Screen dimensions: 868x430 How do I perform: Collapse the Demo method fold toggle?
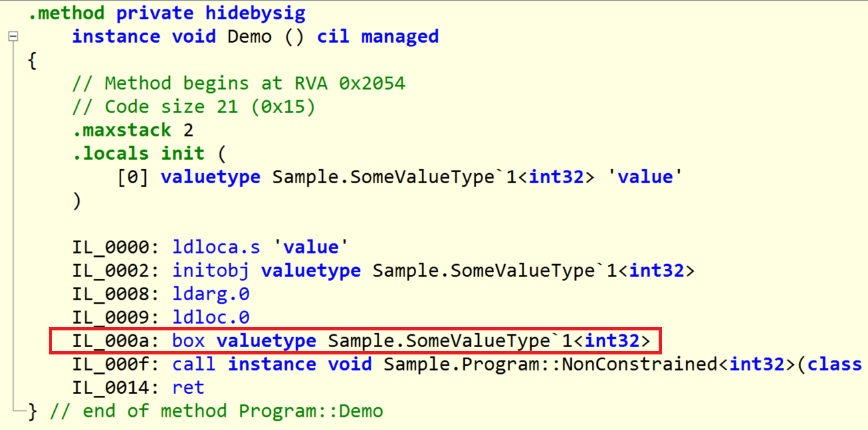(x=13, y=36)
